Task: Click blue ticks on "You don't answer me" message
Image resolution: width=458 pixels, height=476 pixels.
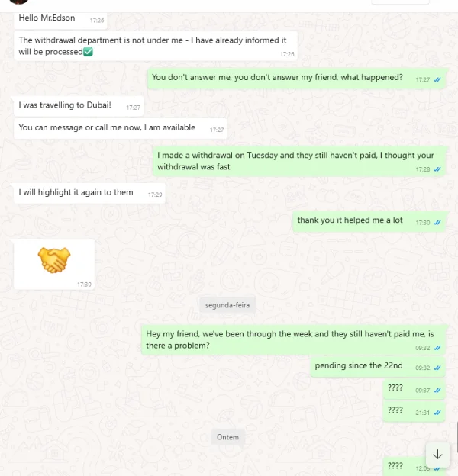Action: pyautogui.click(x=437, y=79)
